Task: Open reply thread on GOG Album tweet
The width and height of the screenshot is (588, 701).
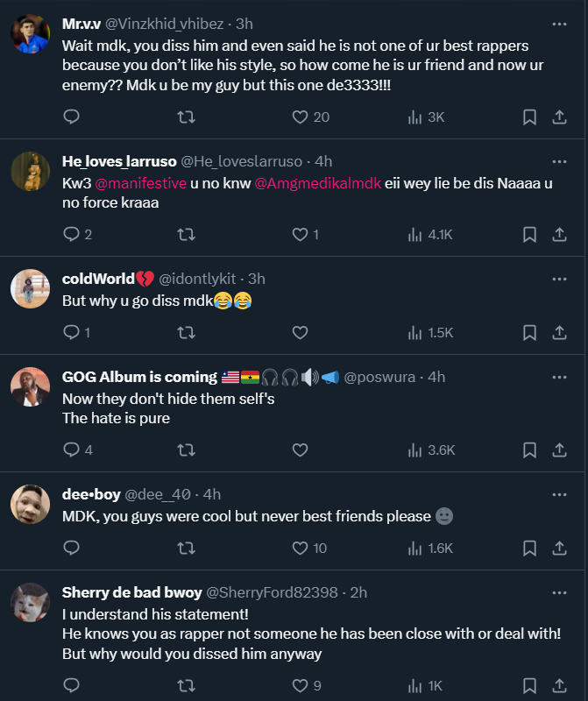Action: coord(72,450)
